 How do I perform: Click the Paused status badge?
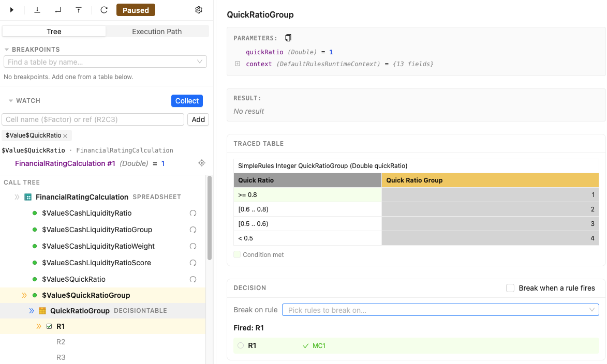tap(136, 10)
